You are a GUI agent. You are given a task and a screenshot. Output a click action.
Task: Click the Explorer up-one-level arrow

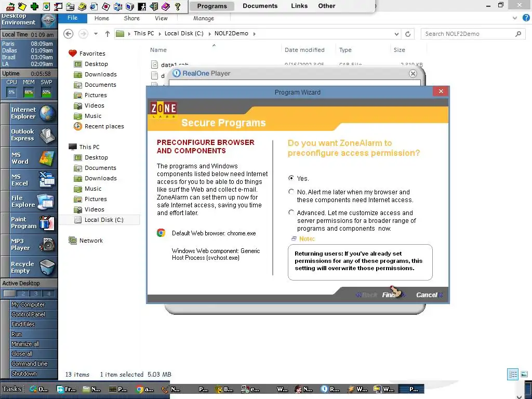[x=108, y=34]
